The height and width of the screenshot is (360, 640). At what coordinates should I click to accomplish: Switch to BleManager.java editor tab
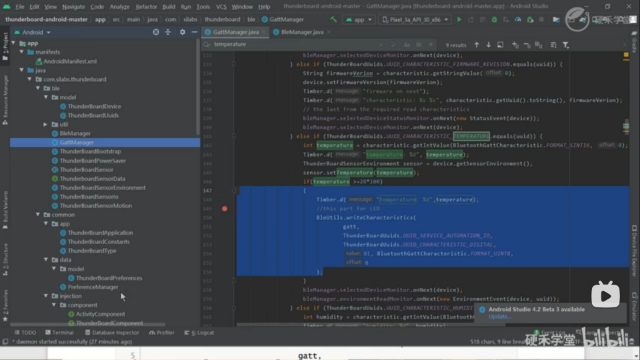301,32
